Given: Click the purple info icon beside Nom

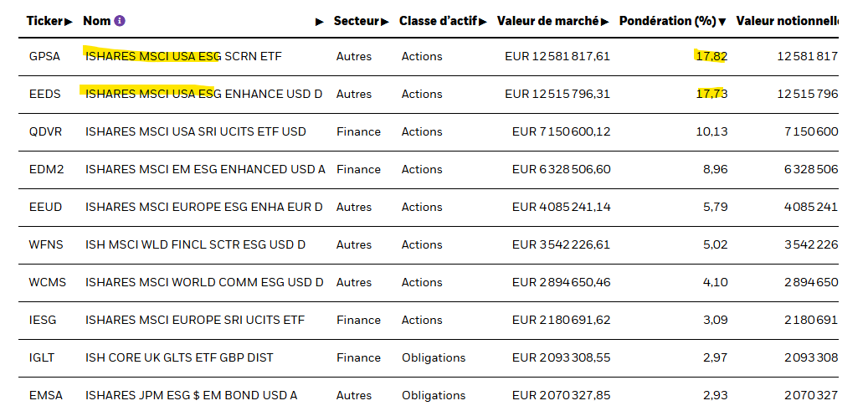Looking at the screenshot, I should [x=120, y=21].
